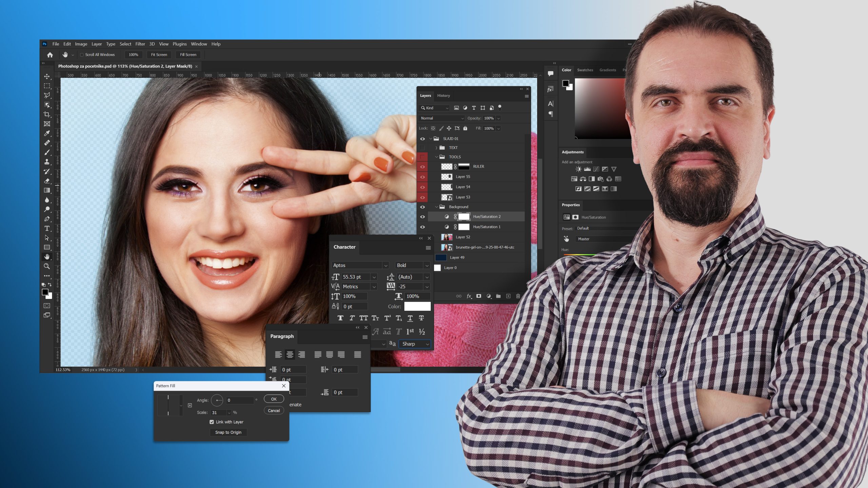Select the Zoom tool
This screenshot has width=868, height=488.
(x=47, y=266)
